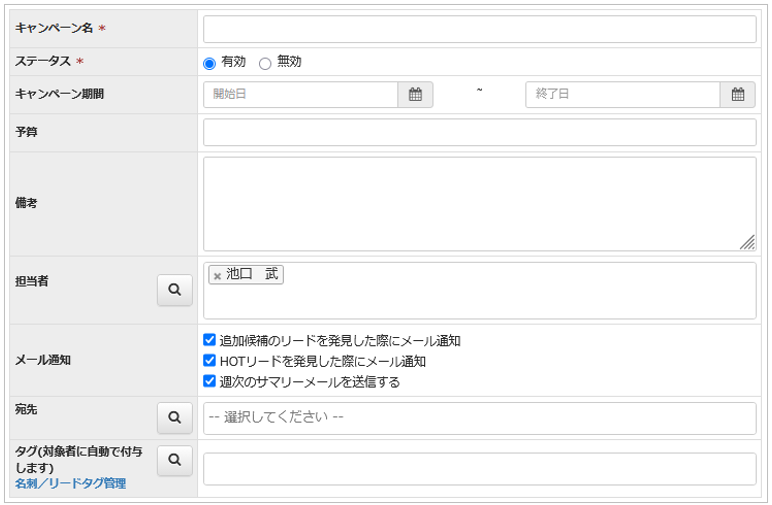Click the search icon for タグ
This screenshot has width=772, height=505.
coord(175,460)
